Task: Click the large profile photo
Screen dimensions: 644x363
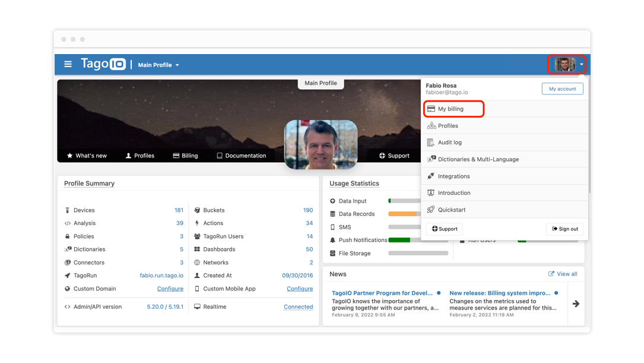Action: pos(321,144)
